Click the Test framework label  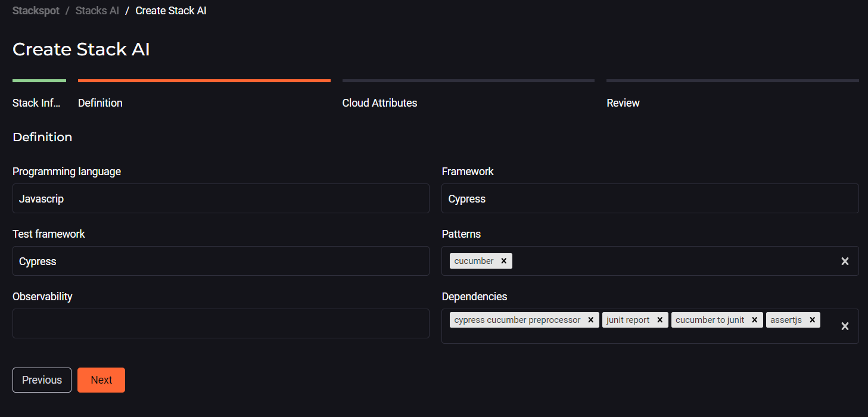point(49,234)
